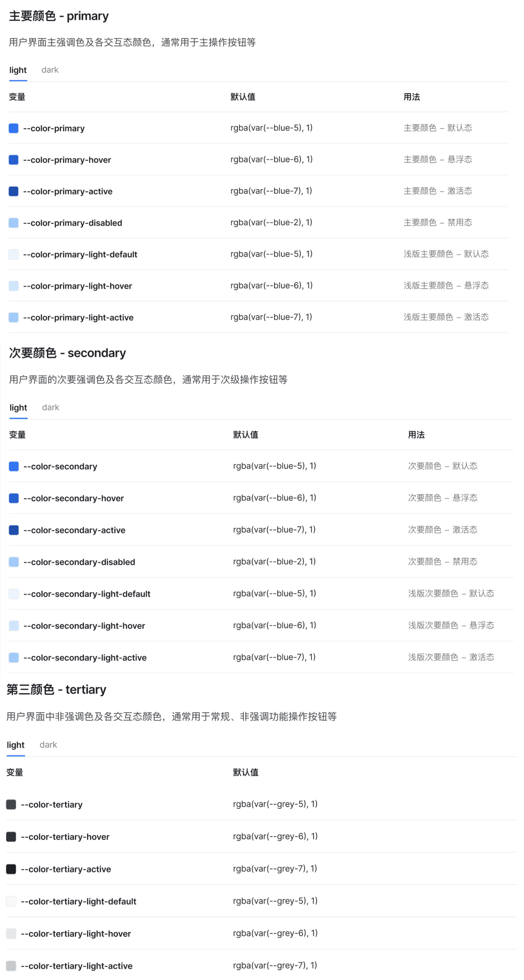Select the light tab in primary section
The height and width of the screenshot is (980, 524).
18,70
